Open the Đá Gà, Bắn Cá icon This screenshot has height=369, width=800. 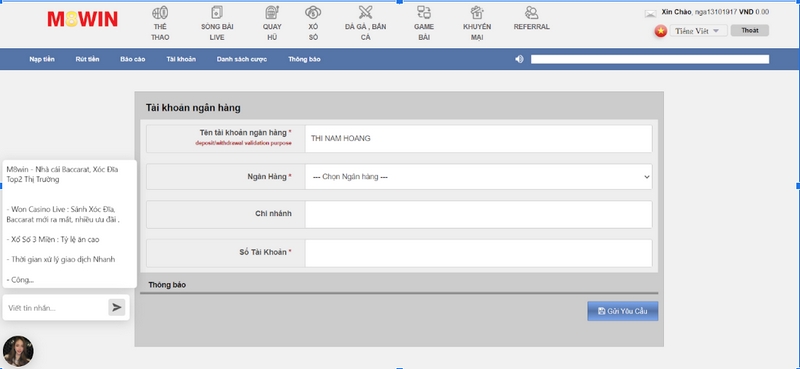(x=365, y=13)
